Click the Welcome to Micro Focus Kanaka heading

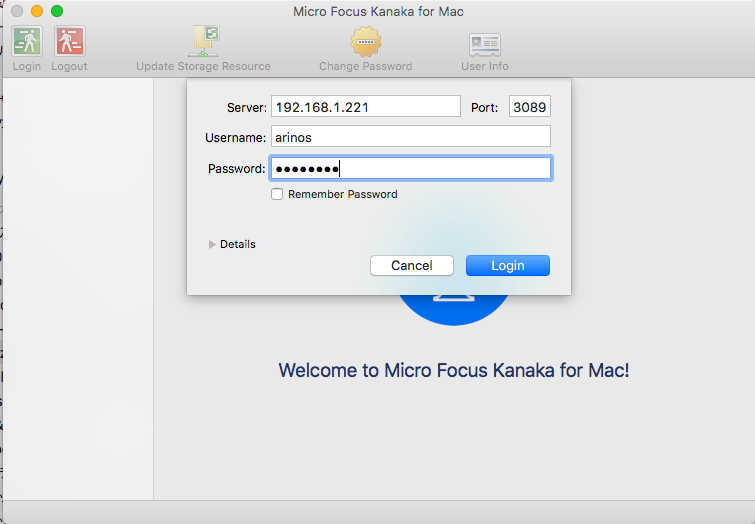tap(454, 370)
